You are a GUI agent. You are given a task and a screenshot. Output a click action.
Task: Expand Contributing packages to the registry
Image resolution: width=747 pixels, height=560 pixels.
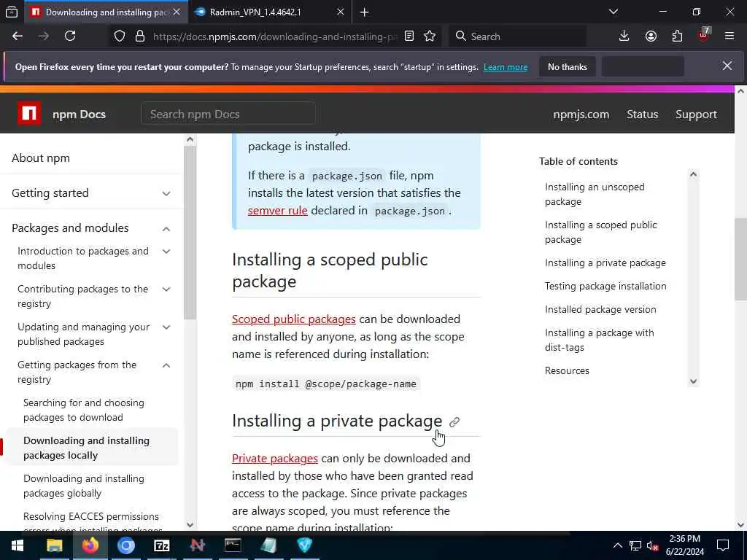pos(166,289)
